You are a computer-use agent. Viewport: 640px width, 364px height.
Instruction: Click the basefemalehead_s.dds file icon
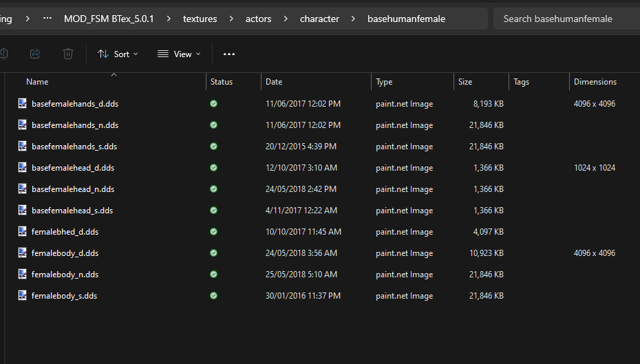click(23, 210)
